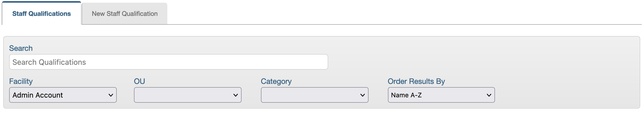Select the Admin Account value text

point(38,95)
